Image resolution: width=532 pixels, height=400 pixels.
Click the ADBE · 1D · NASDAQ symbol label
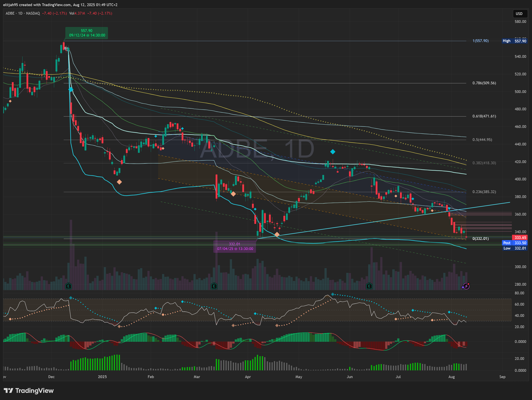coord(23,13)
